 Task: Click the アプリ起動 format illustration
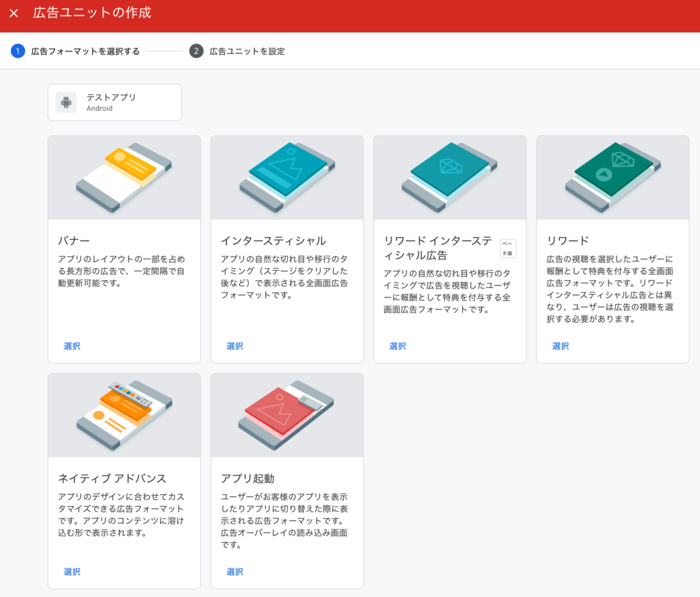[x=286, y=415]
